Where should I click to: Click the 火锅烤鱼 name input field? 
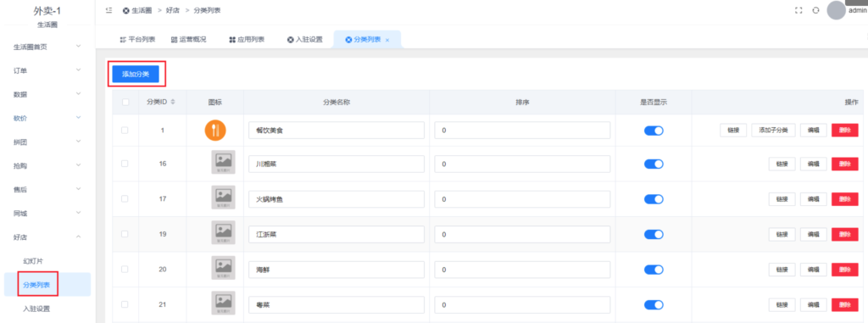(x=337, y=199)
